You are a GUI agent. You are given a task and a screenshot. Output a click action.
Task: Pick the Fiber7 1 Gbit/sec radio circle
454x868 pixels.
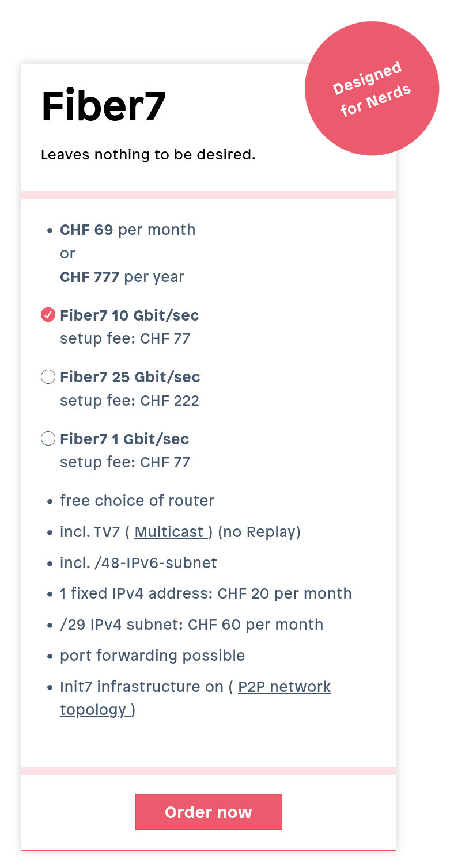(48, 439)
